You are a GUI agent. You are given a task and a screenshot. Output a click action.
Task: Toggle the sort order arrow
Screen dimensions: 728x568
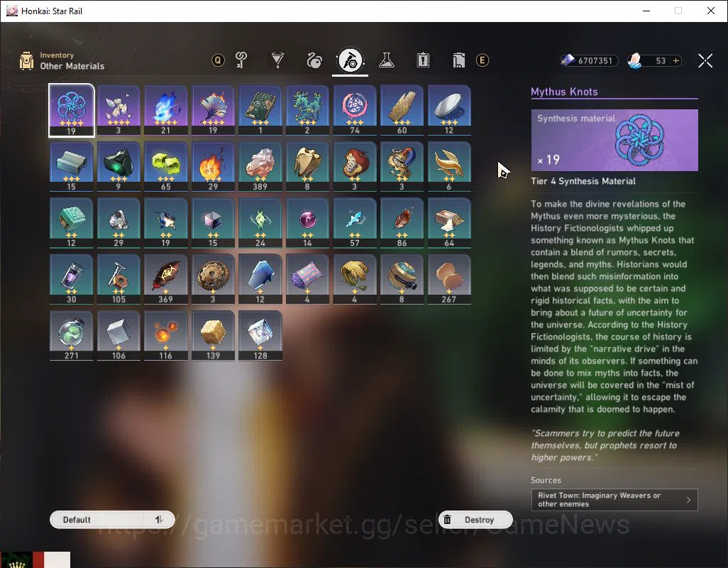(159, 520)
